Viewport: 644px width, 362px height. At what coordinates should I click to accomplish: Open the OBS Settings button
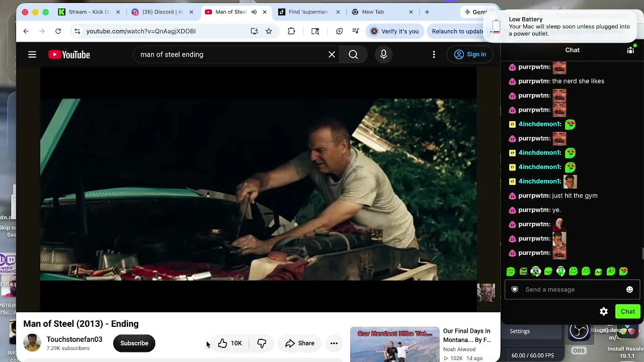point(520,331)
